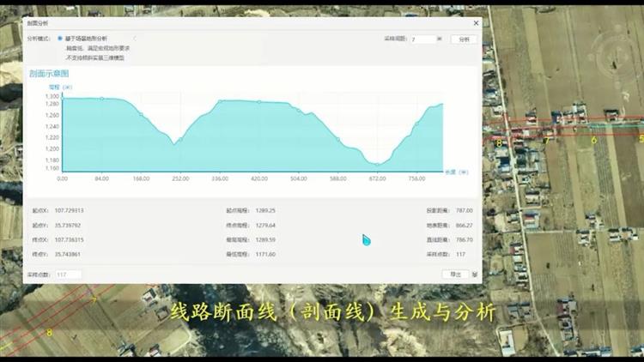
Task: Click tower marker 8 at right roadside
Action: (x=499, y=142)
